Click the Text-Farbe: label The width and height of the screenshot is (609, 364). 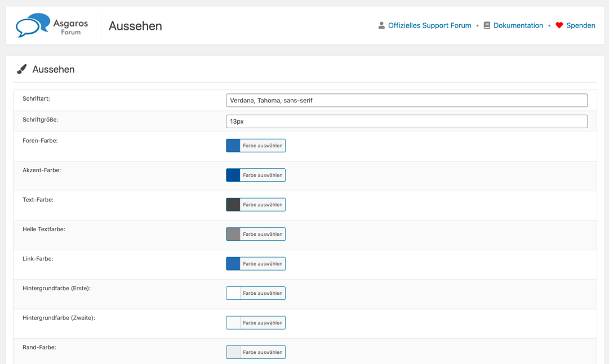38,200
